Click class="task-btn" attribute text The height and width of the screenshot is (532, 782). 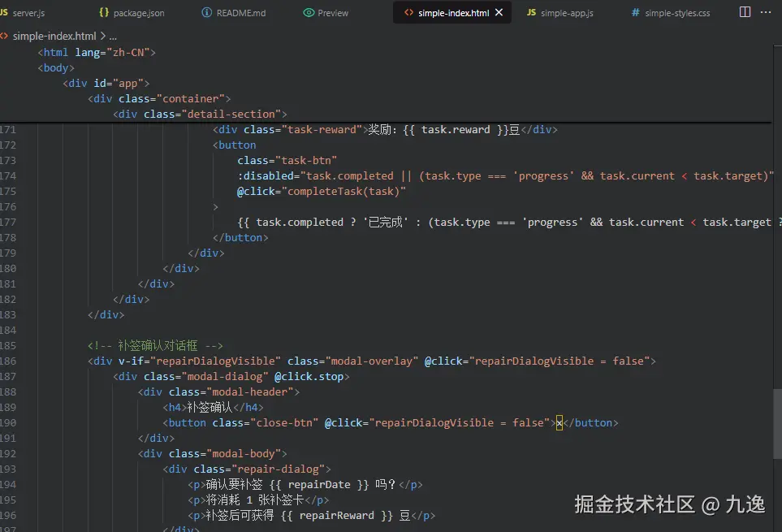click(287, 161)
